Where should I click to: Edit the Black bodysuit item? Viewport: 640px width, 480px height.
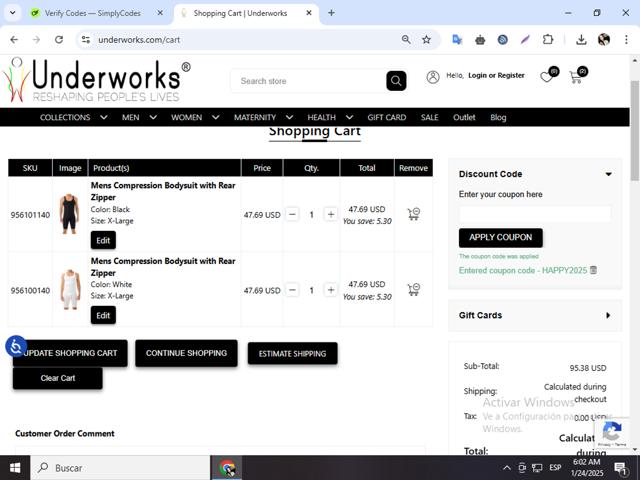pos(103,240)
